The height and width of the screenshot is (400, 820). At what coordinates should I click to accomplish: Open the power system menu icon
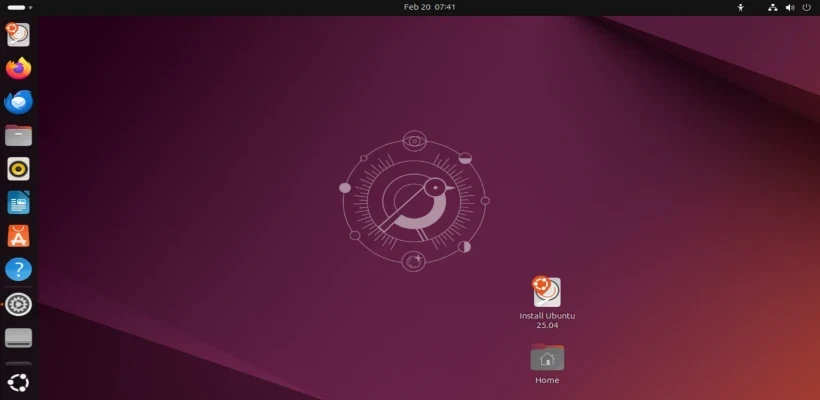coord(806,7)
